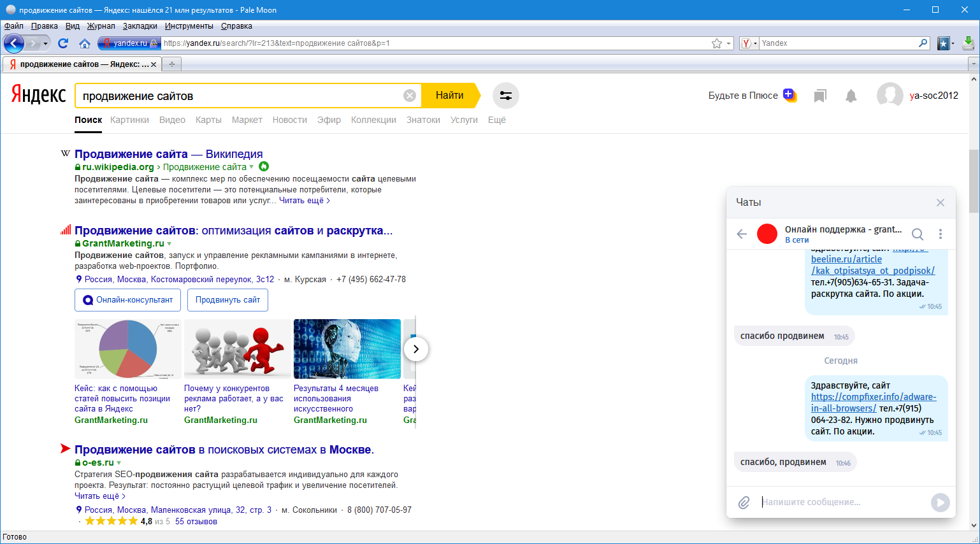Click the Найти search button

click(450, 96)
